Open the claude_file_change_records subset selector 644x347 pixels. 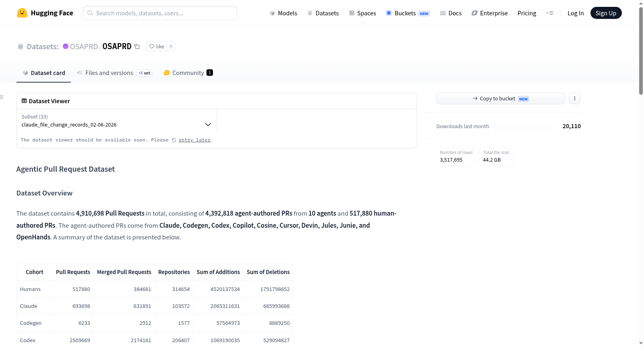116,121
